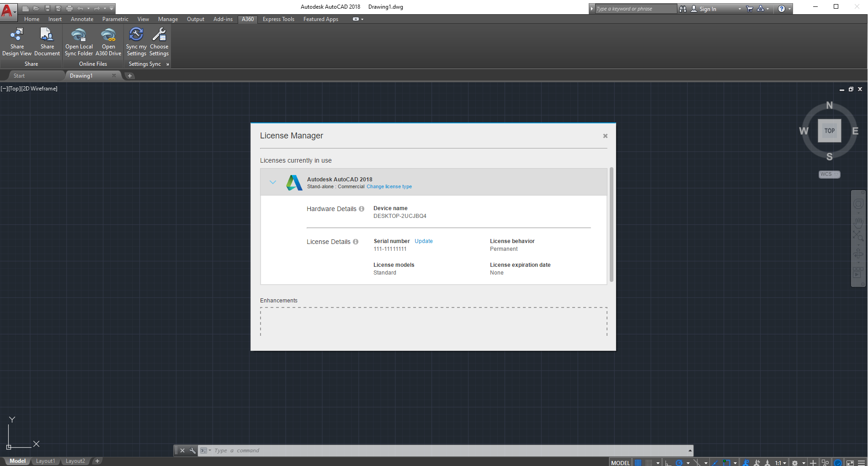The width and height of the screenshot is (868, 466).
Task: Switch to the Layout1 tab
Action: click(45, 461)
